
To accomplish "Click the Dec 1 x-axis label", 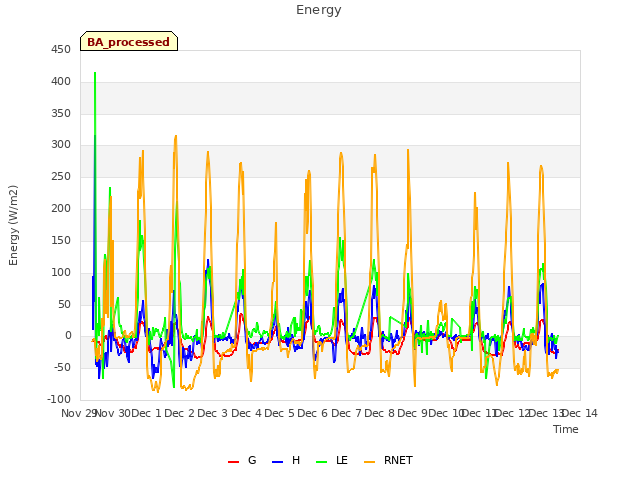I will click(x=147, y=413).
